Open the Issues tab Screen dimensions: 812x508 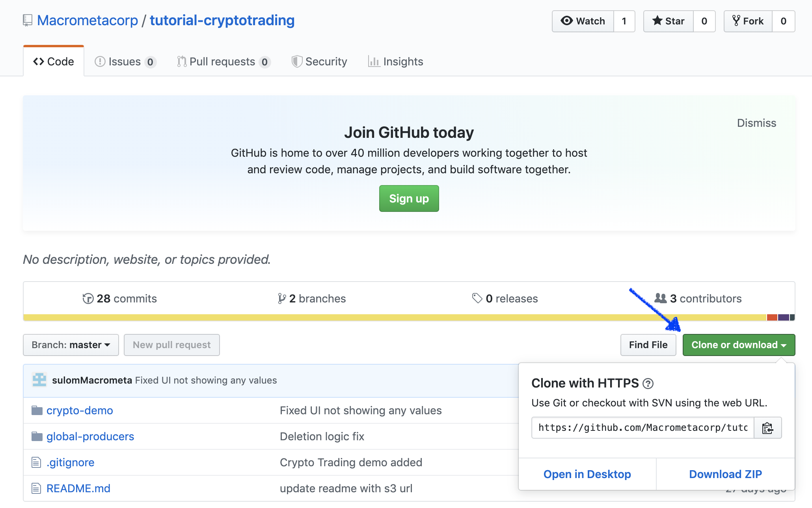pos(125,62)
